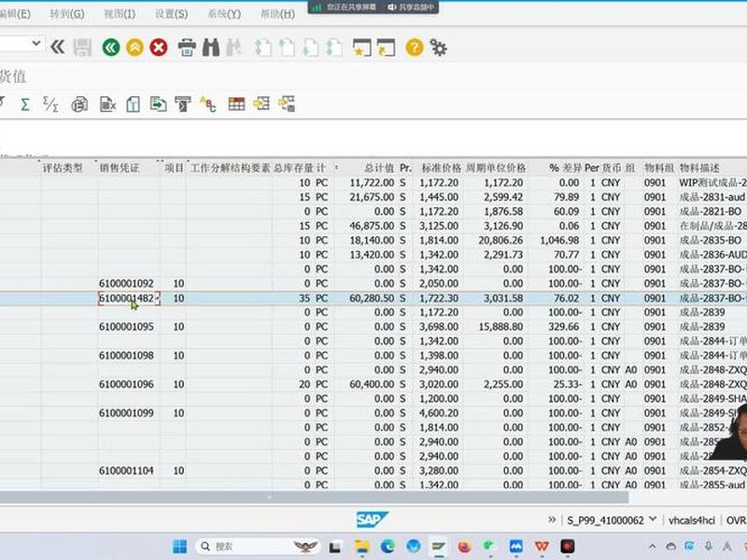
Task: Click the Create Shortcut window icon
Action: [387, 48]
